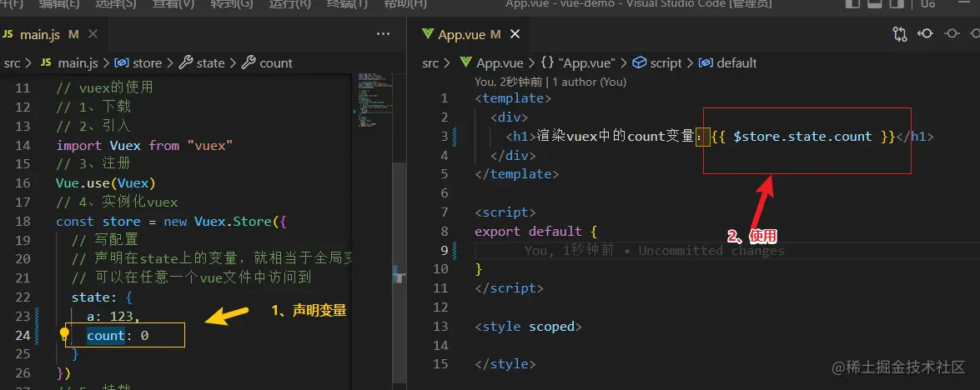Open more actions ellipsis for main.js editor group

(384, 34)
